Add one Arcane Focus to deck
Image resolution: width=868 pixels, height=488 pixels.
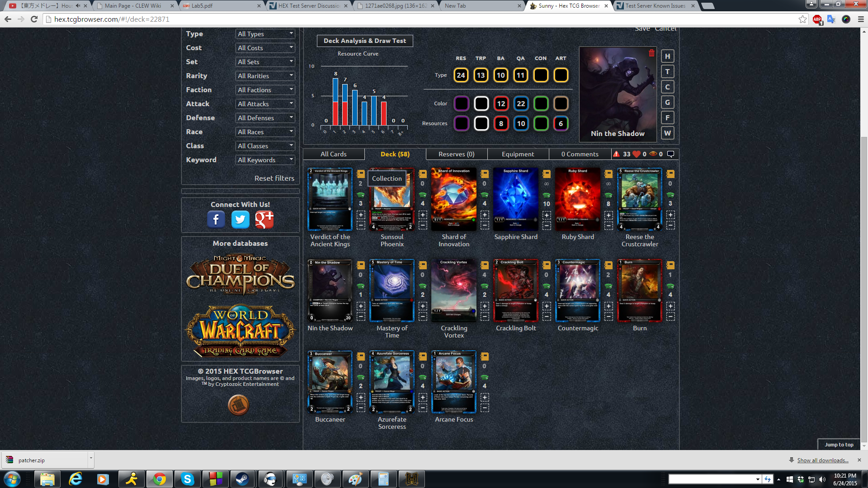point(485,397)
